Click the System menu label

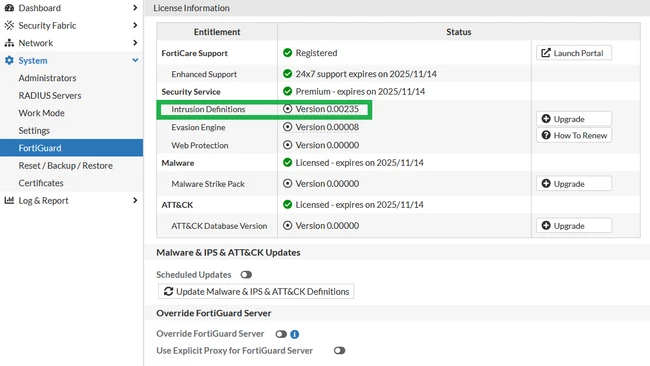[x=33, y=61]
